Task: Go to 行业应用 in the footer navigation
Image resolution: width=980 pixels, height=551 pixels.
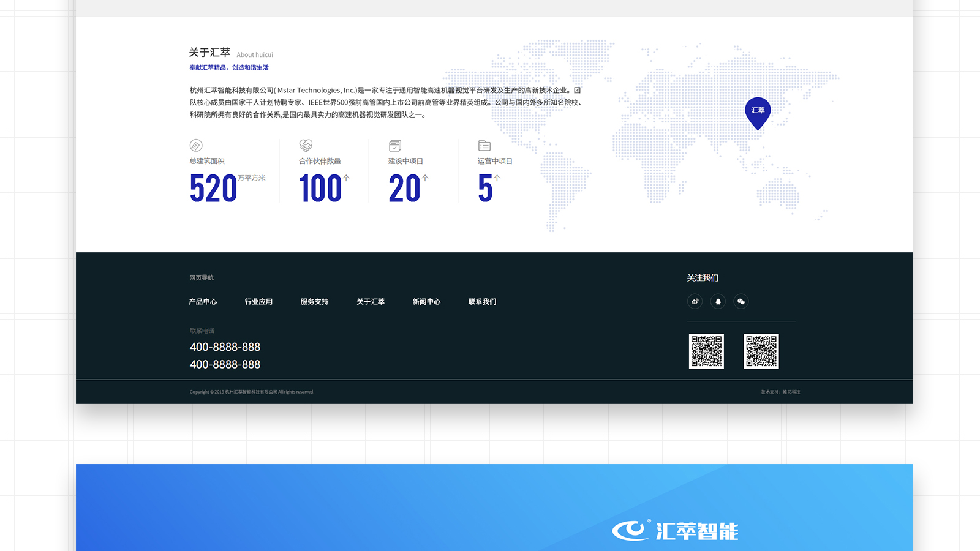Action: tap(258, 302)
